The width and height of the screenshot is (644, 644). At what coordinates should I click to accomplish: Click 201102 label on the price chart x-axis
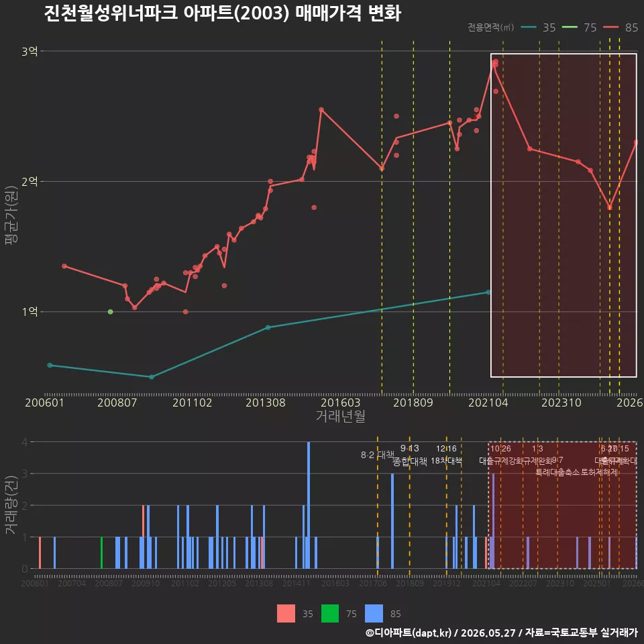pos(193,402)
